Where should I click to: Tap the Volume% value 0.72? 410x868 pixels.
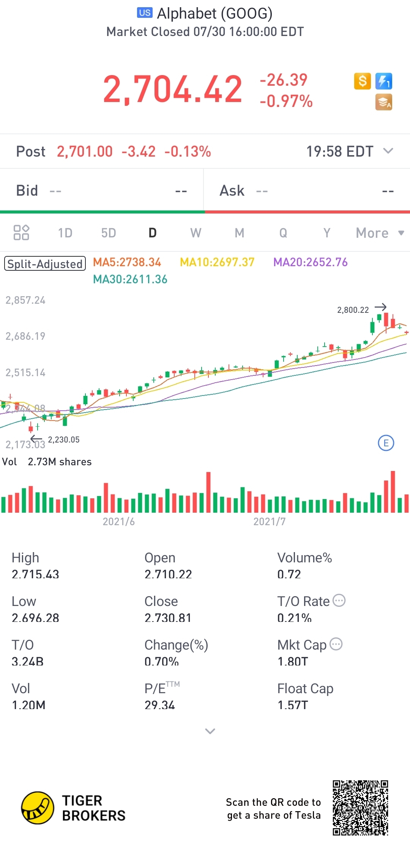coord(289,574)
